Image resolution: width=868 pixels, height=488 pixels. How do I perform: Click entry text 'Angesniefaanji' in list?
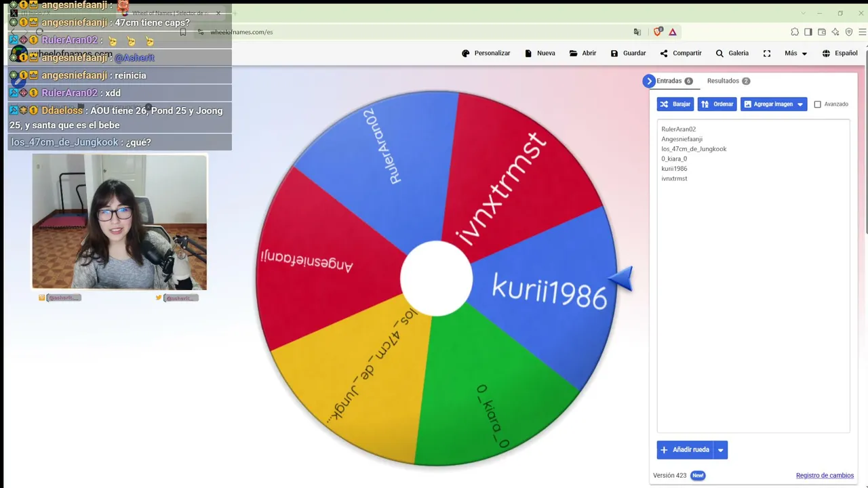click(x=682, y=139)
